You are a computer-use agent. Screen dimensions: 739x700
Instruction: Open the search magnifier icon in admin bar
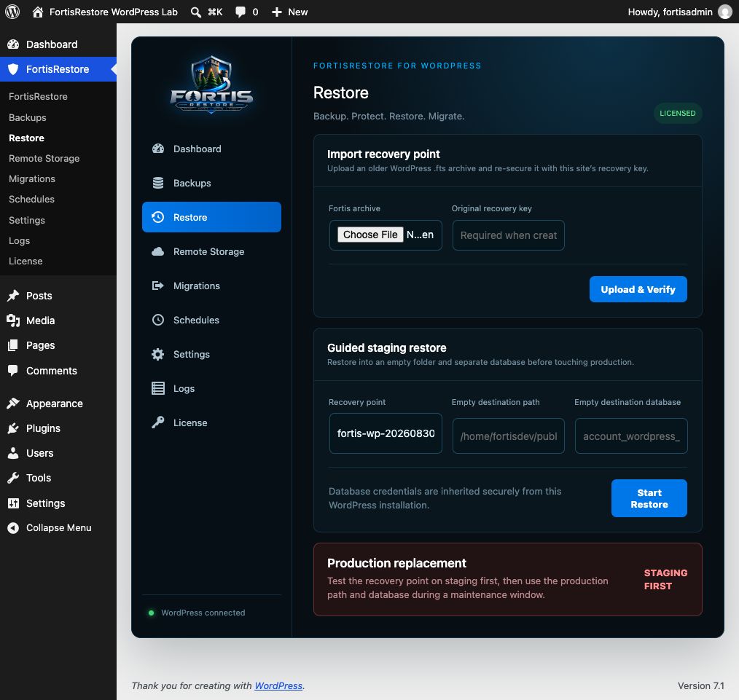(195, 12)
